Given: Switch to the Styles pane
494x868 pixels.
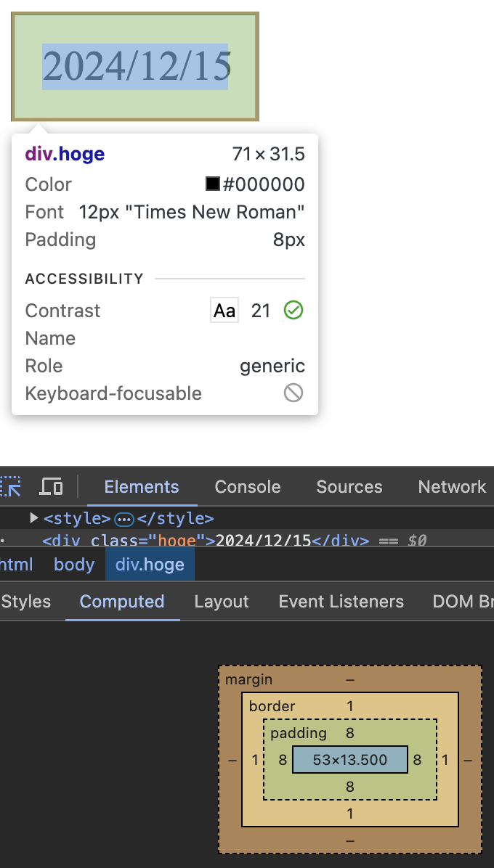Looking at the screenshot, I should (x=26, y=602).
